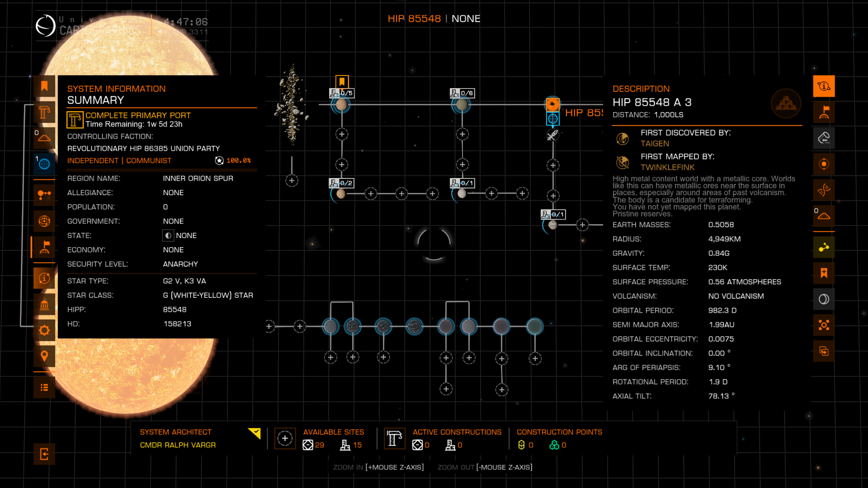The height and width of the screenshot is (488, 868).
Task: Click the HIP 85548 system title
Action: (414, 19)
